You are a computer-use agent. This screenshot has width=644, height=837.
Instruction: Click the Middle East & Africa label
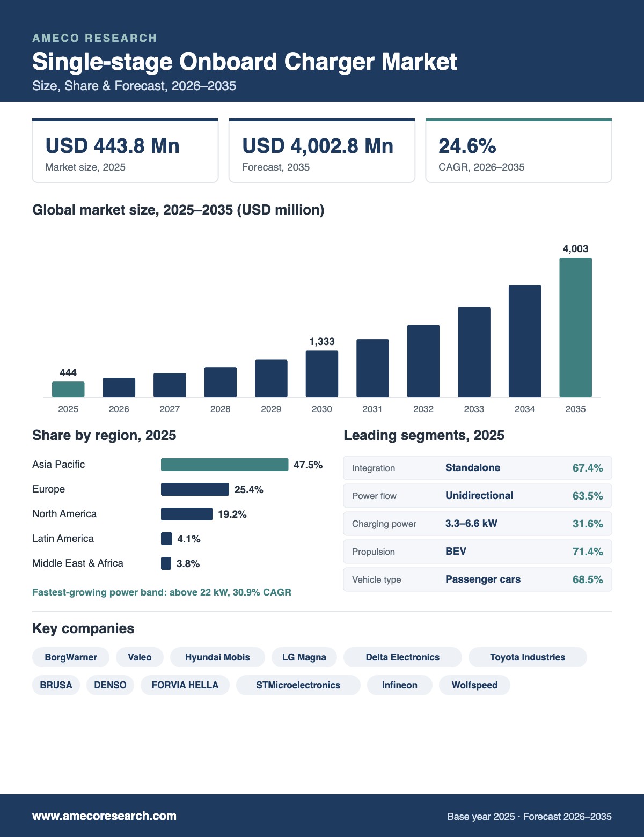78,563
